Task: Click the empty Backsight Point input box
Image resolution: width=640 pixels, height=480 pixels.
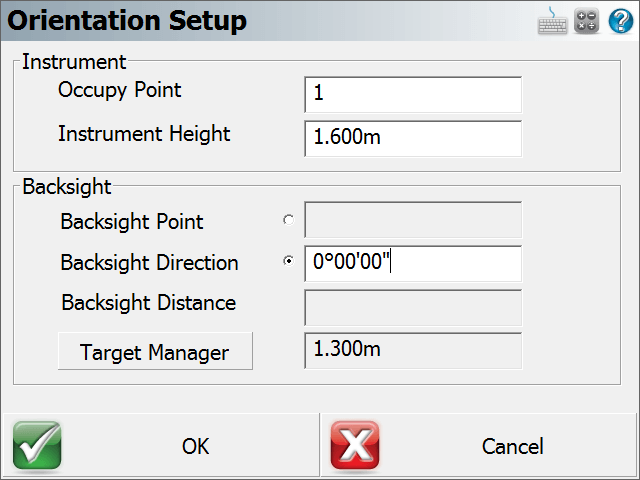Action: coord(413,220)
